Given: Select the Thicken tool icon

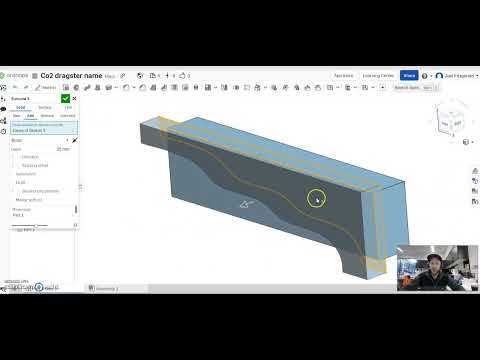Looking at the screenshot, I should click(109, 87).
